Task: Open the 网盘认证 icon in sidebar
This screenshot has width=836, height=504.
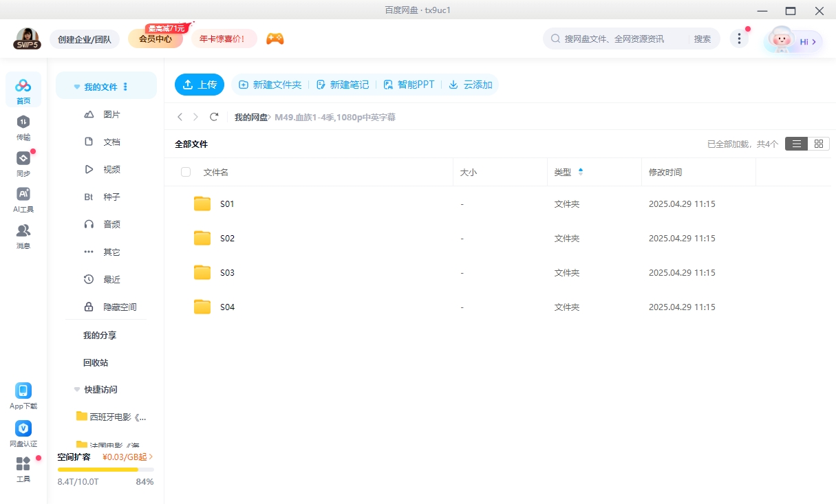Action: 23,429
